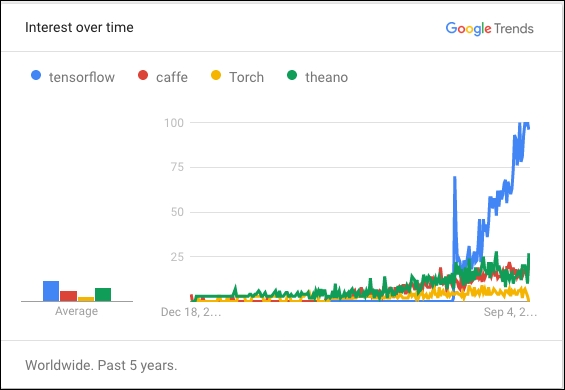Click the green theano legend dot
The width and height of the screenshot is (565, 390).
click(x=292, y=75)
